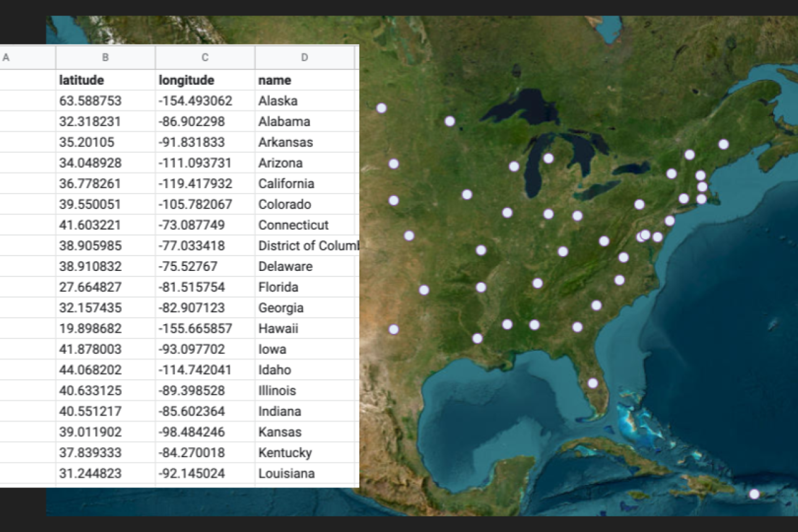
Task: Select the District of Columbia cell
Action: [x=307, y=246]
